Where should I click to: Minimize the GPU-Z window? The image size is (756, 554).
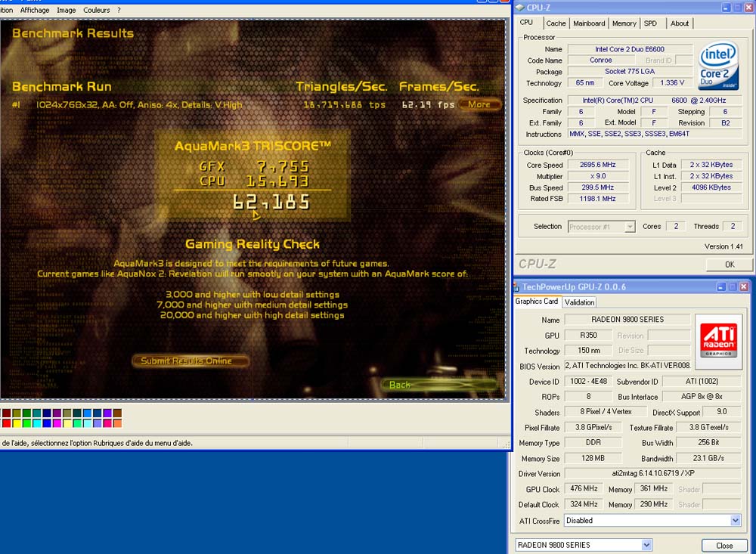coord(720,287)
